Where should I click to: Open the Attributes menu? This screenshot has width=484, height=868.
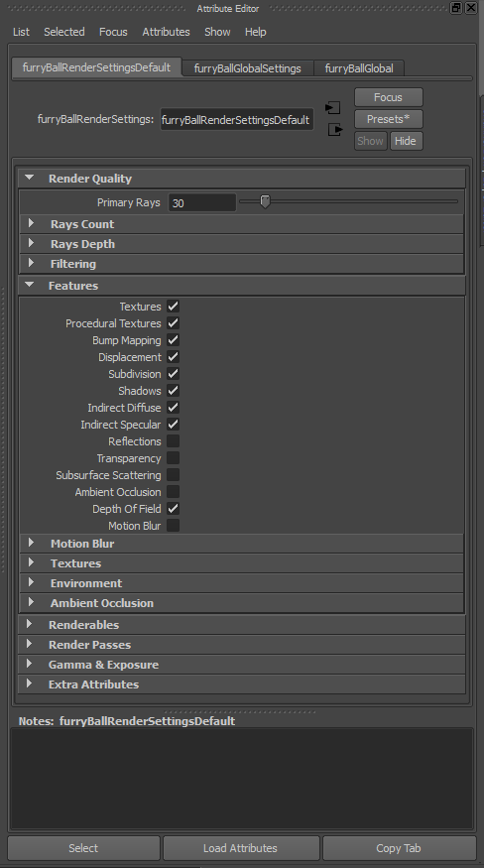coord(167,32)
